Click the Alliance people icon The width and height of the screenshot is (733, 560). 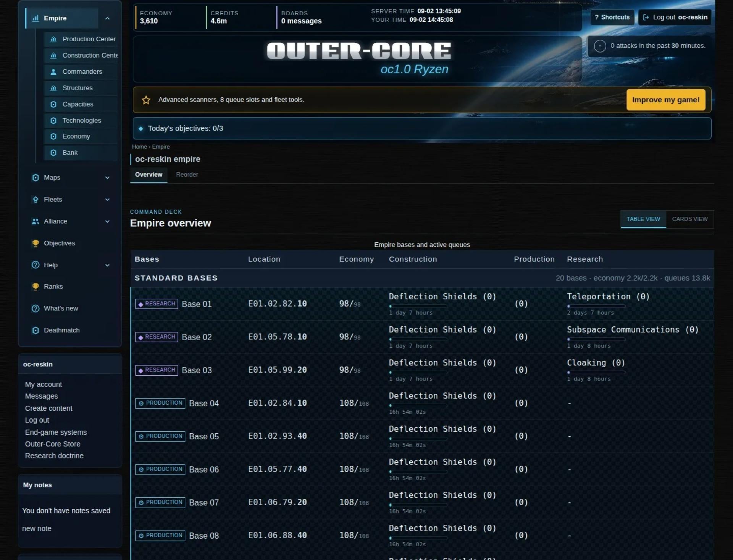pyautogui.click(x=36, y=221)
